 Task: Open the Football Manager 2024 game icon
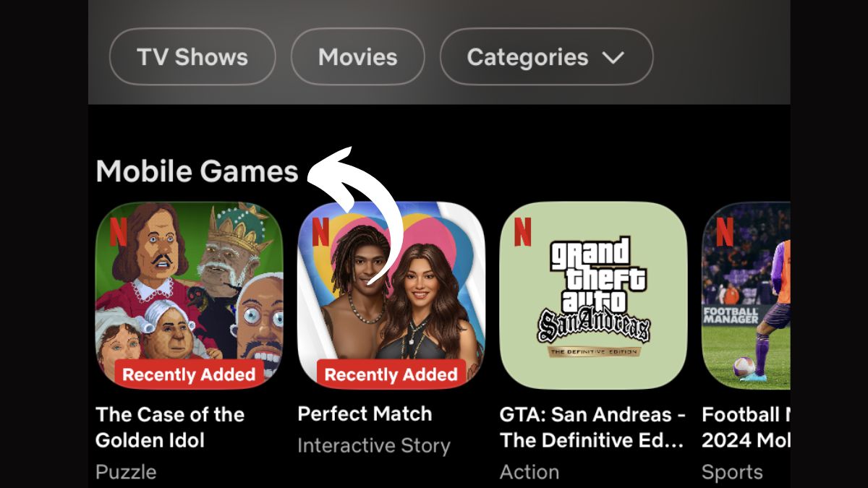[746, 296]
